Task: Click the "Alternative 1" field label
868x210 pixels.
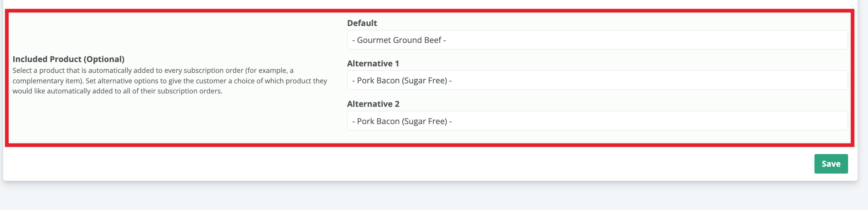Action: click(x=373, y=64)
